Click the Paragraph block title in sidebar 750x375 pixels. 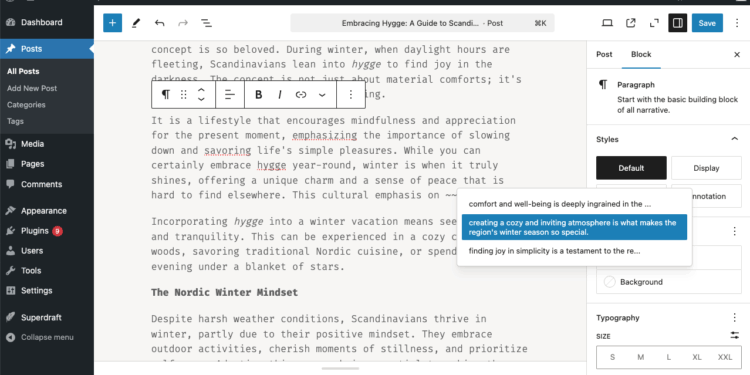point(636,85)
